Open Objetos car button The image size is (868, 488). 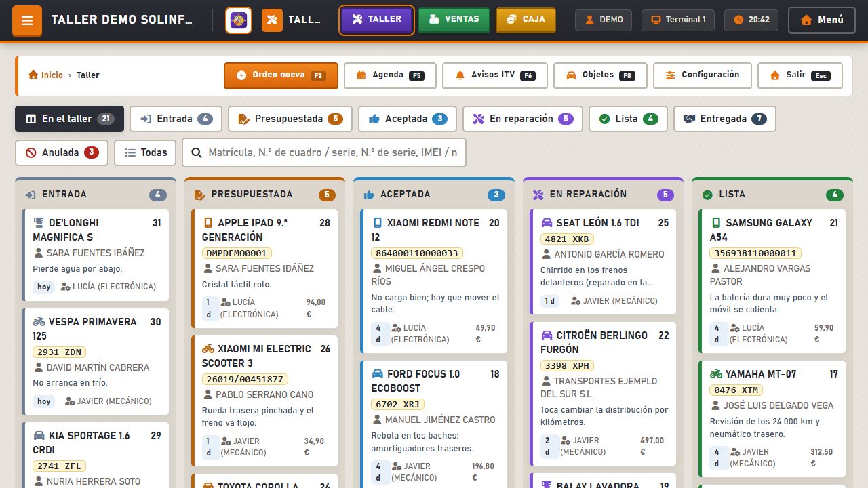click(x=600, y=75)
